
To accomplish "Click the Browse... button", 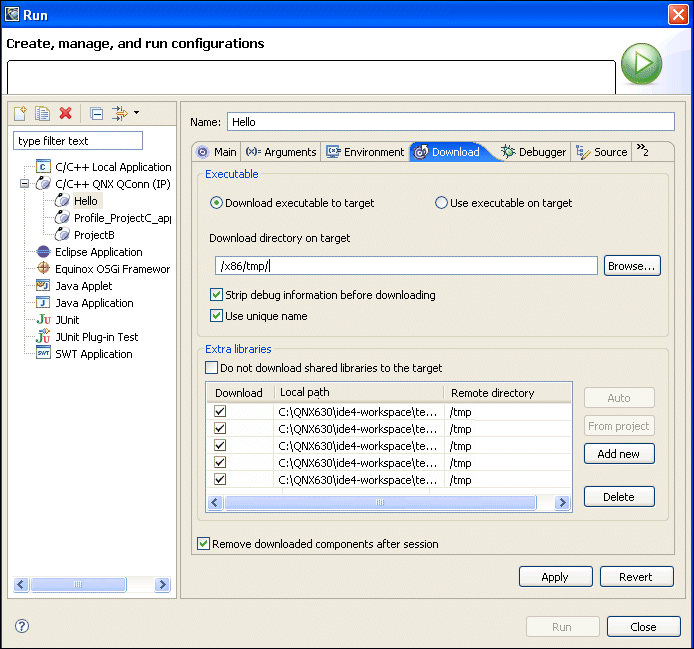I will pos(632,266).
